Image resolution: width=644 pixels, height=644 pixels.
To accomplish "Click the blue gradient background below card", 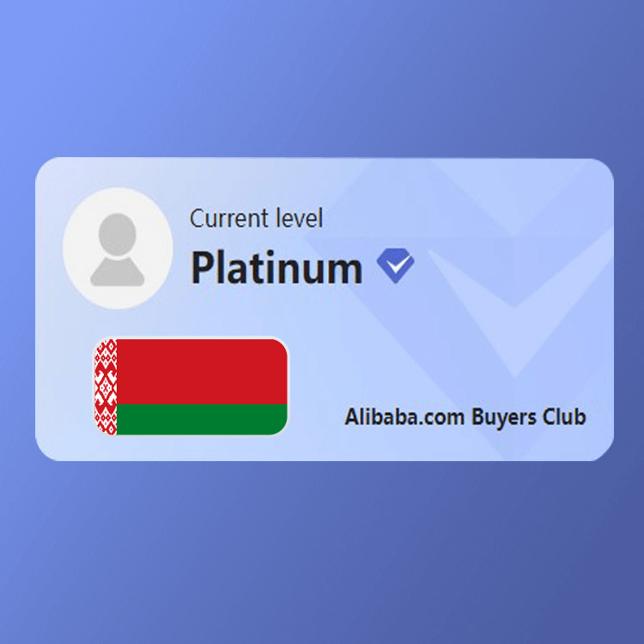I will 322,552.
